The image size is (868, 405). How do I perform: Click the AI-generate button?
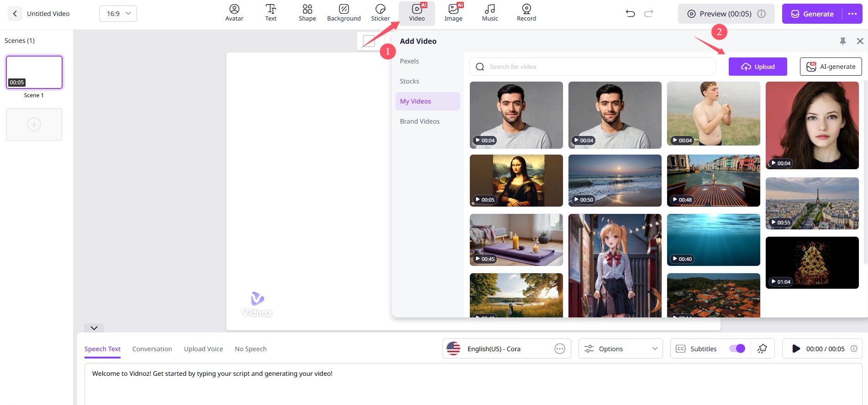[x=831, y=67]
